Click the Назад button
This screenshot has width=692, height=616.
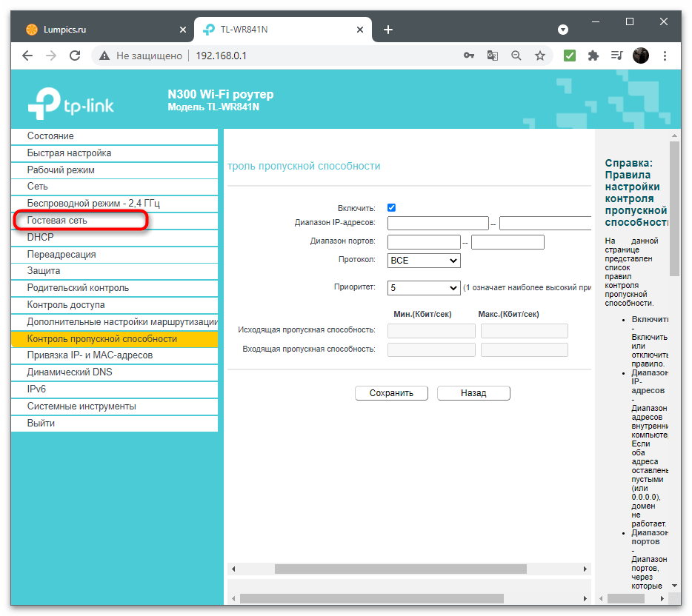[x=473, y=393]
